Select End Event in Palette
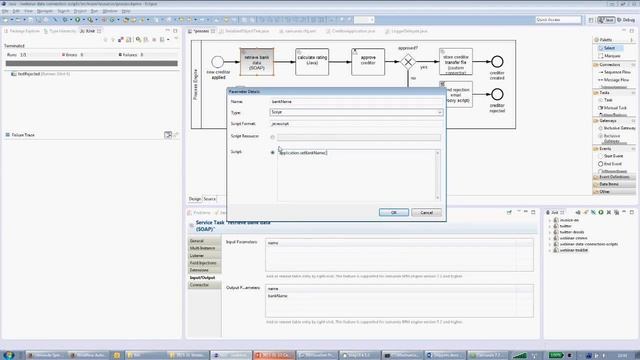This screenshot has width=640, height=360. click(x=610, y=164)
